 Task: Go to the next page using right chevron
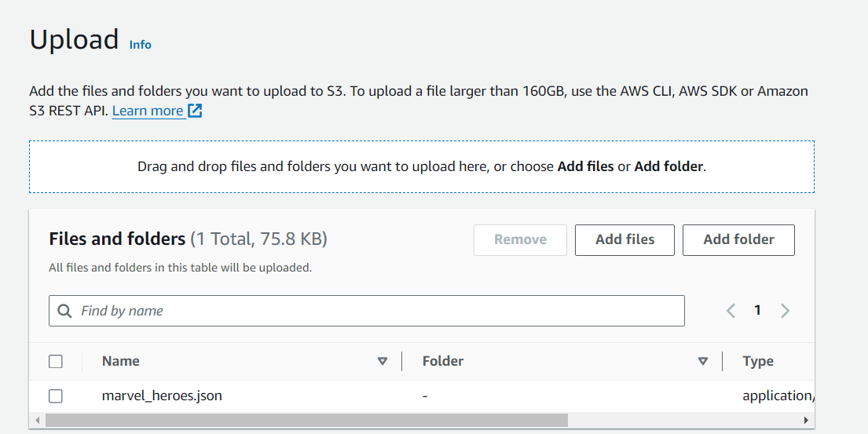coord(785,311)
